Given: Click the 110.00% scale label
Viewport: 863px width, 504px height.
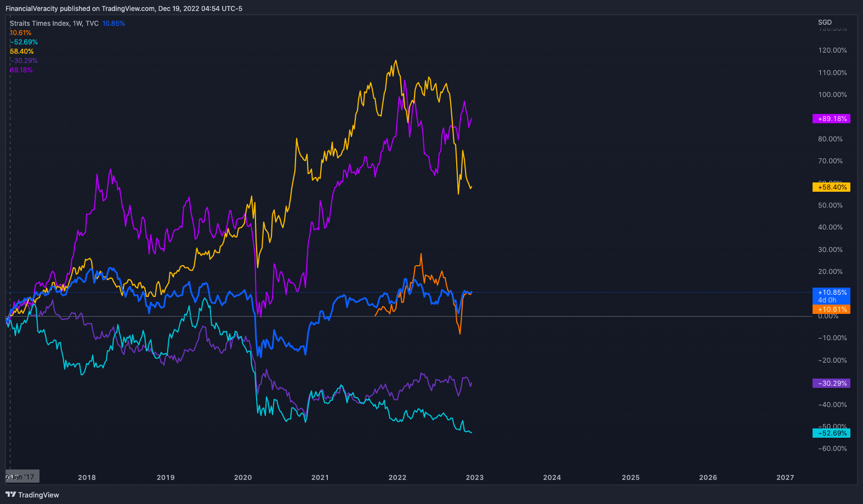Looking at the screenshot, I should click(x=832, y=73).
